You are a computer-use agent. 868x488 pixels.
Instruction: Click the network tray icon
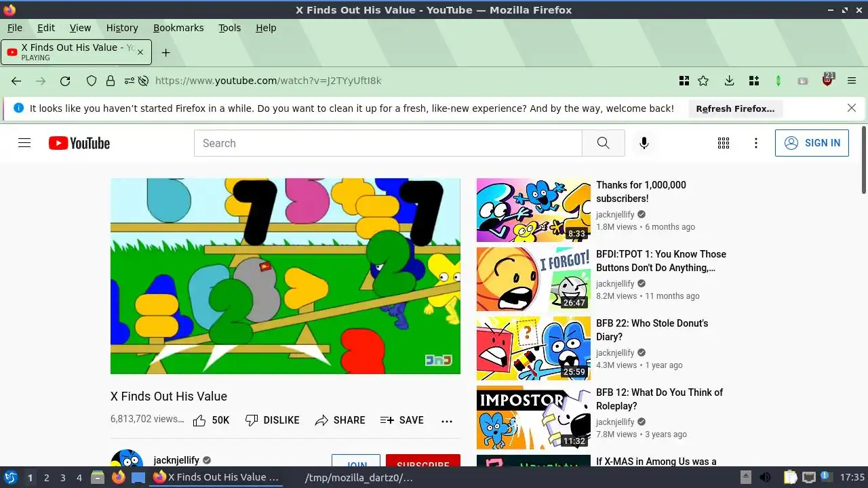click(x=809, y=478)
